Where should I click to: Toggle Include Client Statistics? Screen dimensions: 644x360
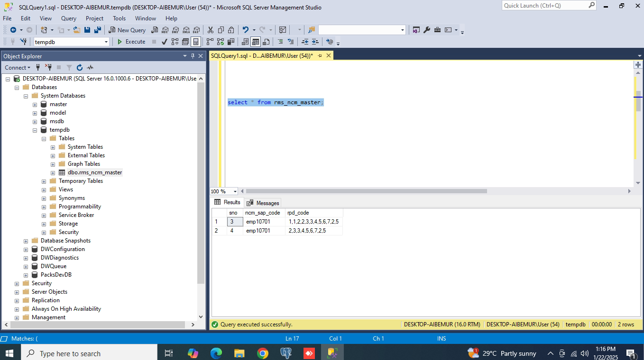pyautogui.click(x=231, y=42)
